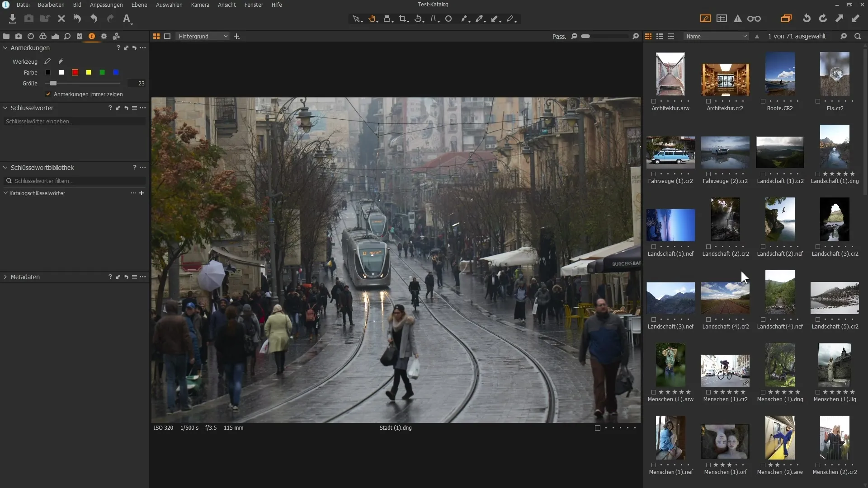Select the Crop tool
The height and width of the screenshot is (488, 868).
(403, 19)
